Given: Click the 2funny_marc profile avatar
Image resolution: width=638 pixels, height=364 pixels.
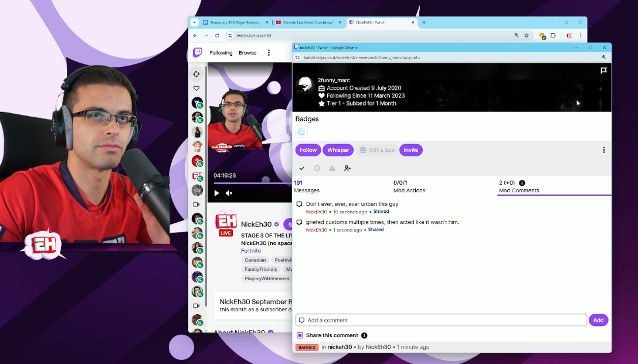Looking at the screenshot, I should click(x=305, y=86).
